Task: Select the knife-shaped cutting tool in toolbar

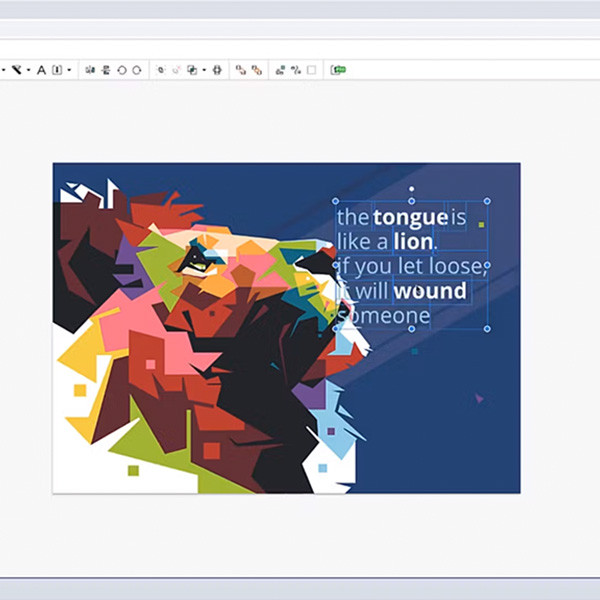Action: coord(16,70)
